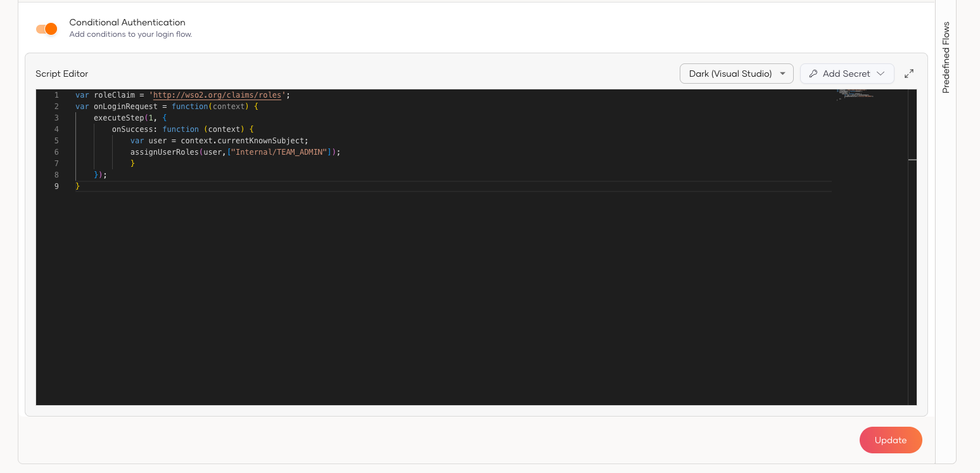Click the editor's vertical scrollbar marker
The height and width of the screenshot is (473, 980).
tap(912, 160)
